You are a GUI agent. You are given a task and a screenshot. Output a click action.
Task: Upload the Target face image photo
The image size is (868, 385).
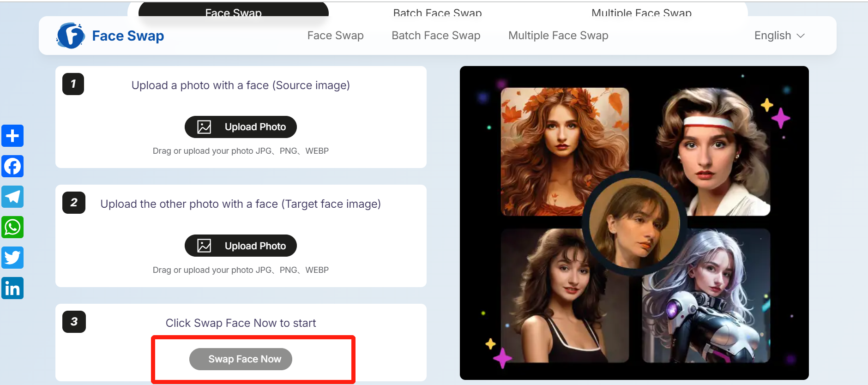[x=241, y=246]
